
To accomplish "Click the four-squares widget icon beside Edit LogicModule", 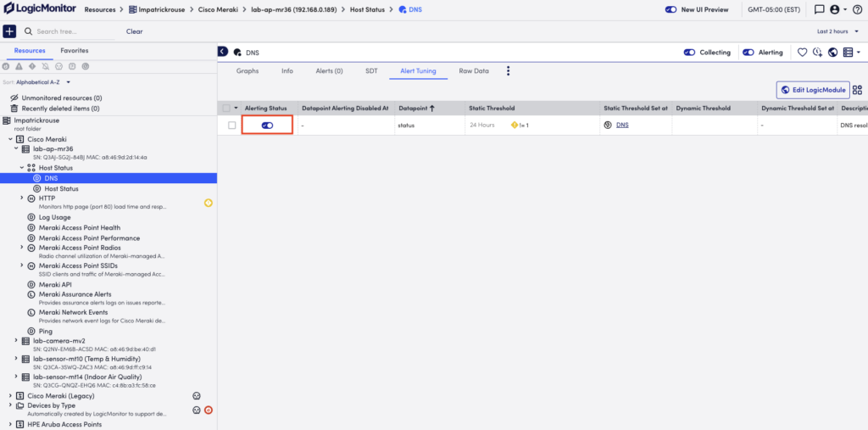I will [858, 90].
